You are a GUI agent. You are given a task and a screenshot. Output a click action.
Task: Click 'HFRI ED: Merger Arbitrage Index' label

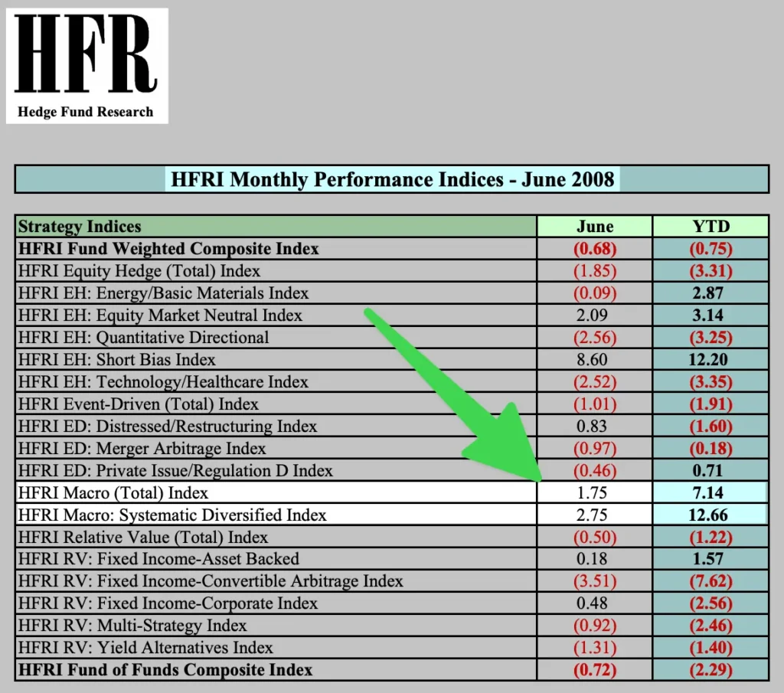[142, 449]
